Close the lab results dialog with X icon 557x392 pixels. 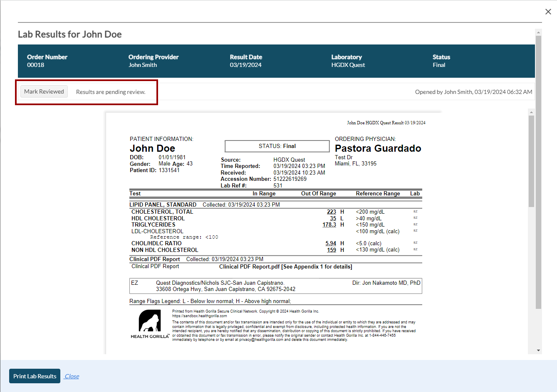click(x=548, y=12)
